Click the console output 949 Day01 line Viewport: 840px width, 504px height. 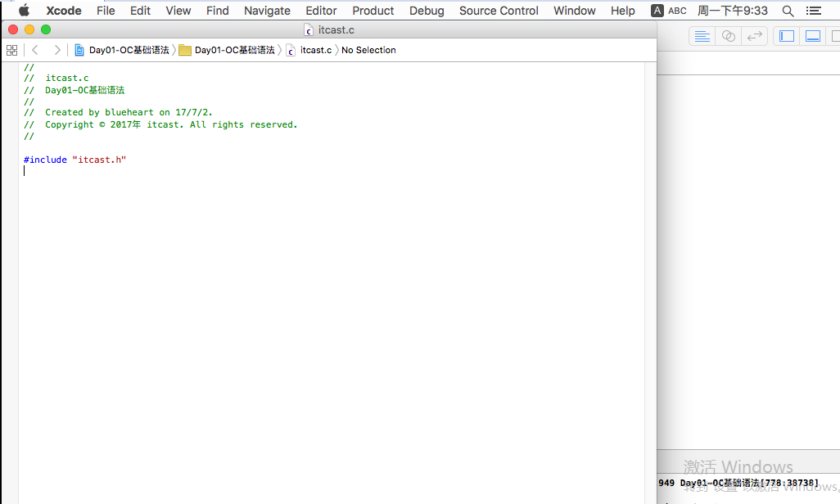click(x=738, y=483)
